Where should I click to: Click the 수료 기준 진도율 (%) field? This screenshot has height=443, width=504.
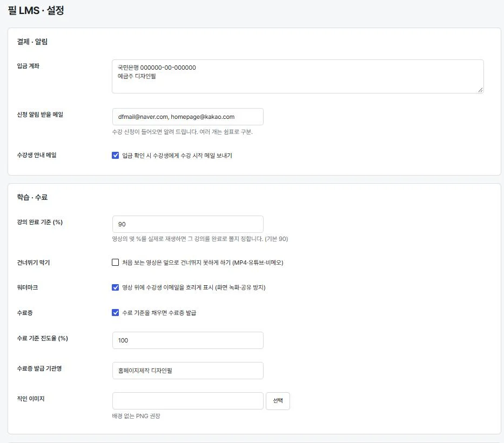coord(187,340)
